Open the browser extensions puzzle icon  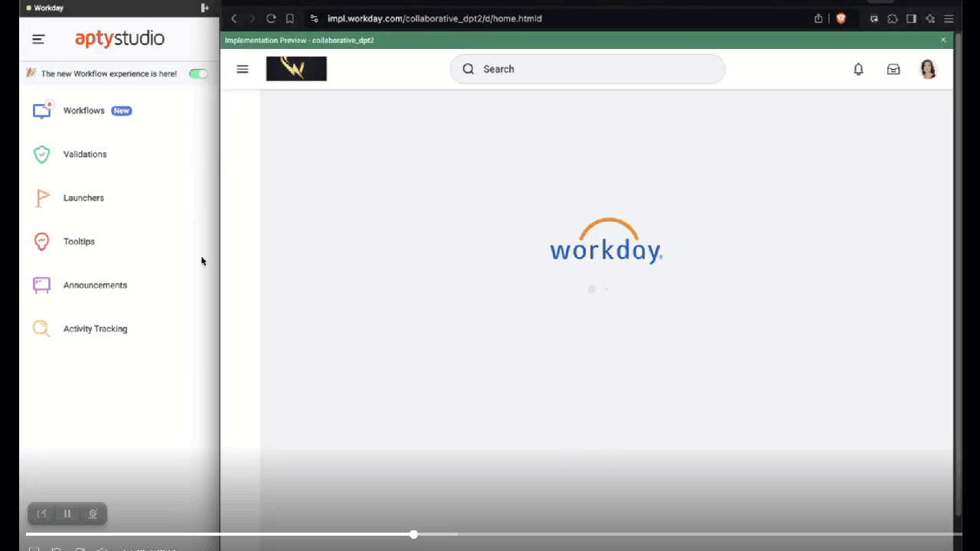[893, 18]
